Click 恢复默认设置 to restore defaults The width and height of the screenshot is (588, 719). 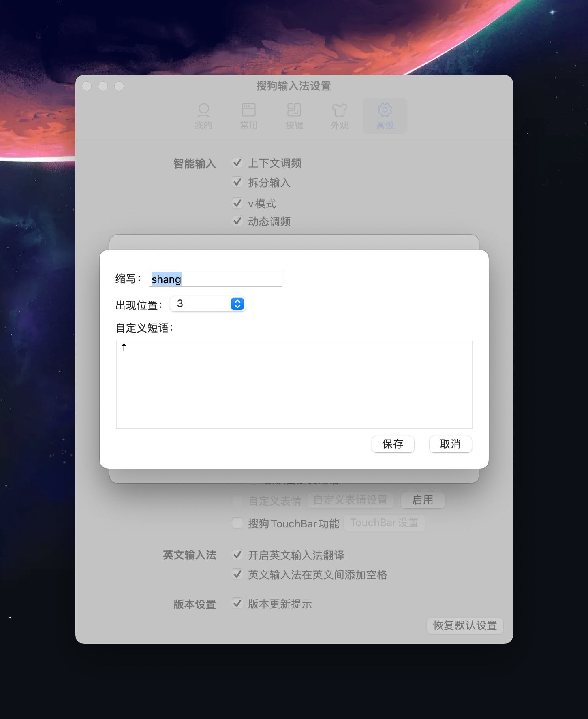[465, 625]
